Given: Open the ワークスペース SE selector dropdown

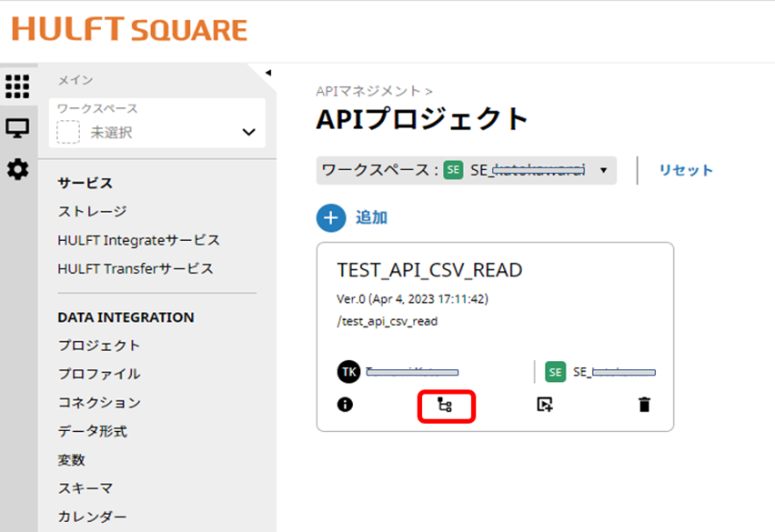Looking at the screenshot, I should tap(602, 170).
